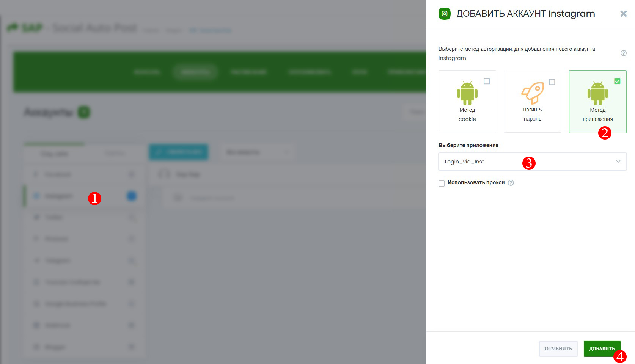This screenshot has height=364, width=635.
Task: Click the green plus button beside Аккаунты heading
Action: [84, 112]
